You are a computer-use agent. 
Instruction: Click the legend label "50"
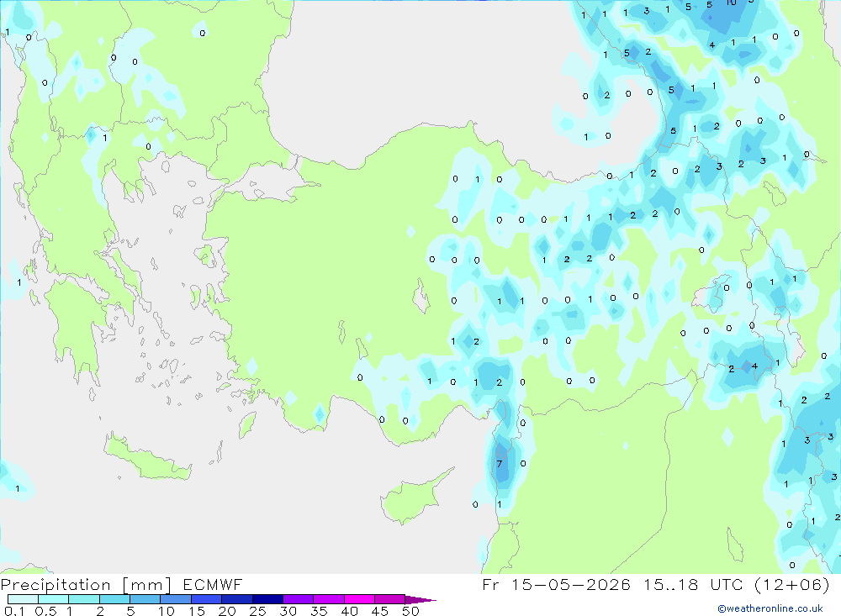click(411, 611)
